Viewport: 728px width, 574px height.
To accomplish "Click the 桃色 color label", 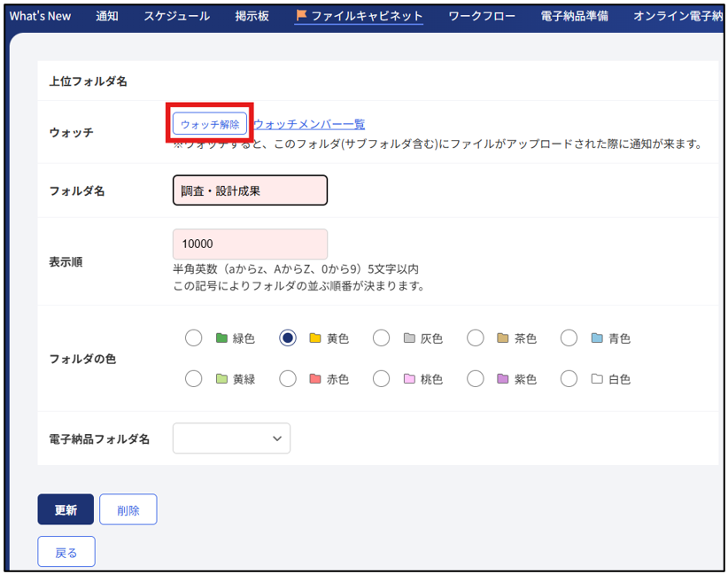I will 431,379.
